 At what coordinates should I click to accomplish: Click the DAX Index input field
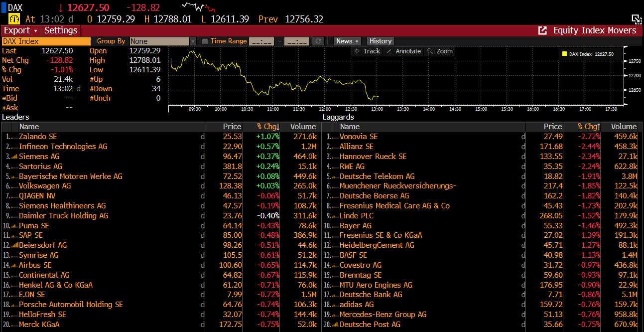coord(46,41)
